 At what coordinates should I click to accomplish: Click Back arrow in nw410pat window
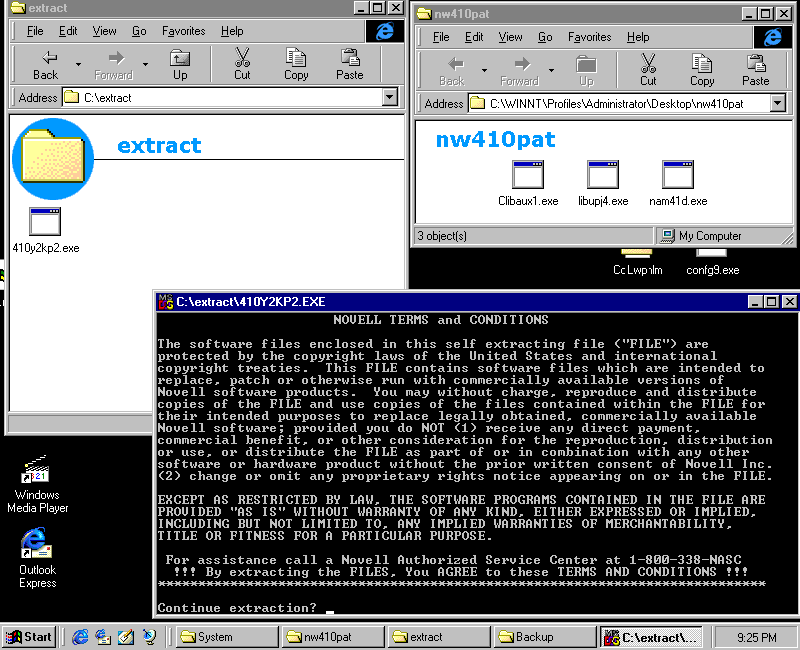tap(455, 64)
